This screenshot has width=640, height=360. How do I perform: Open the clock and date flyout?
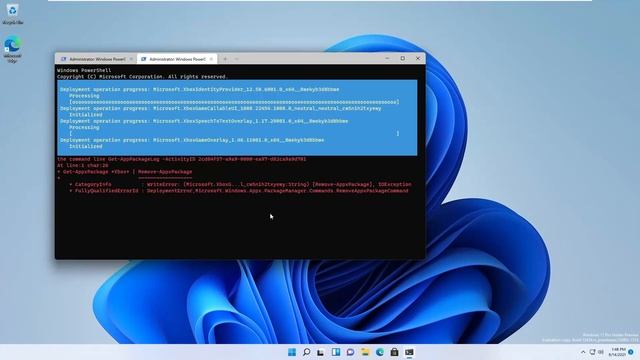pos(617,352)
